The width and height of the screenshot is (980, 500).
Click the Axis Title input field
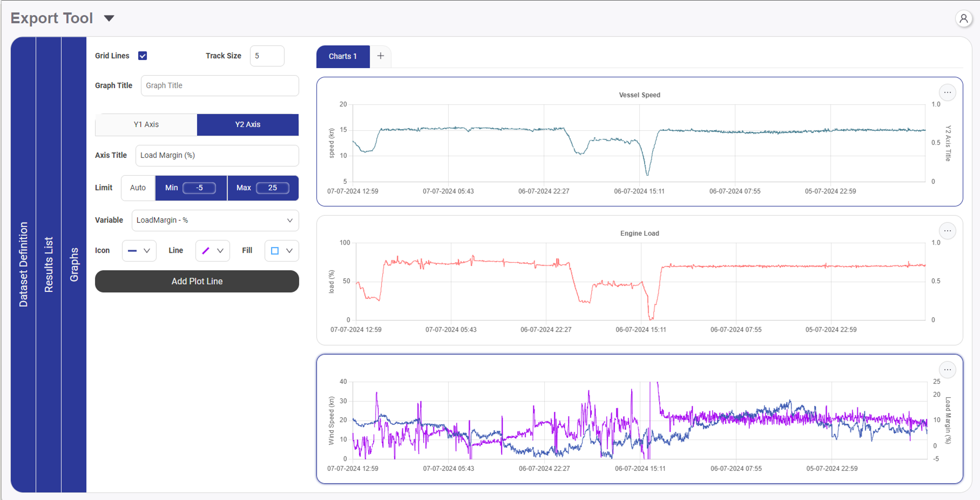pos(217,156)
